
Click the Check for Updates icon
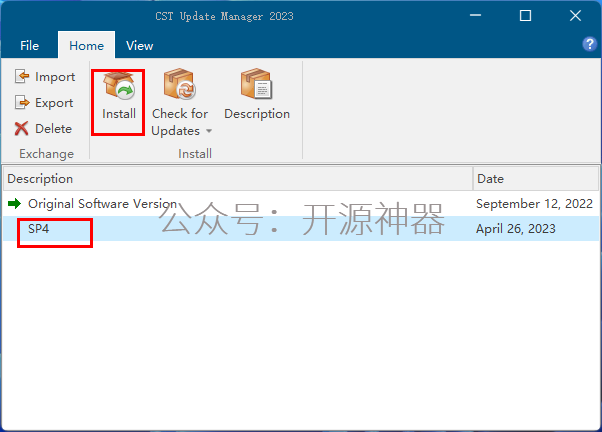tap(180, 84)
